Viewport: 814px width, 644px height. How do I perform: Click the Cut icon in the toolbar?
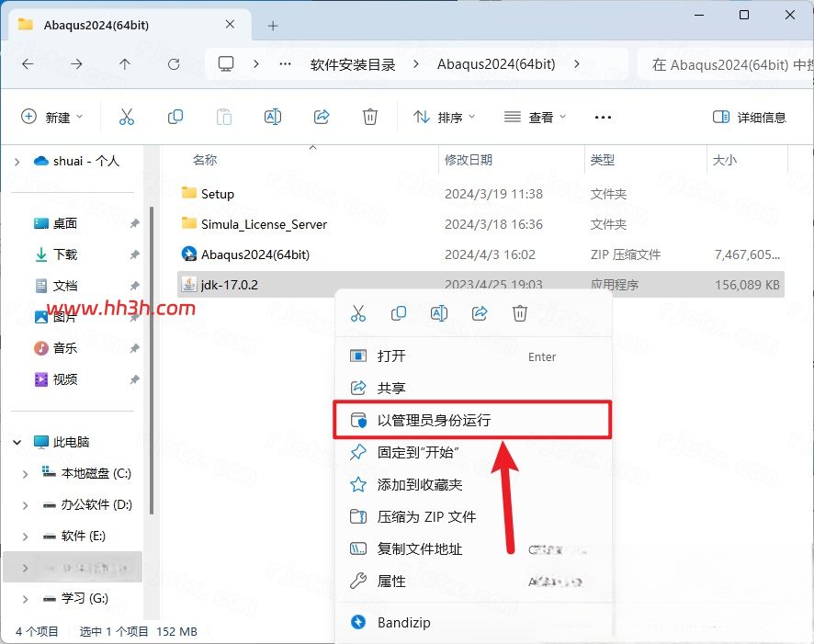126,117
